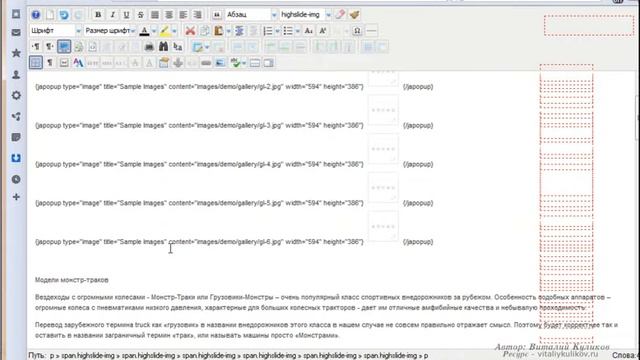This screenshot has width=640, height=360.
Task: Toggle non-breaking space button
Action: click(x=64, y=63)
